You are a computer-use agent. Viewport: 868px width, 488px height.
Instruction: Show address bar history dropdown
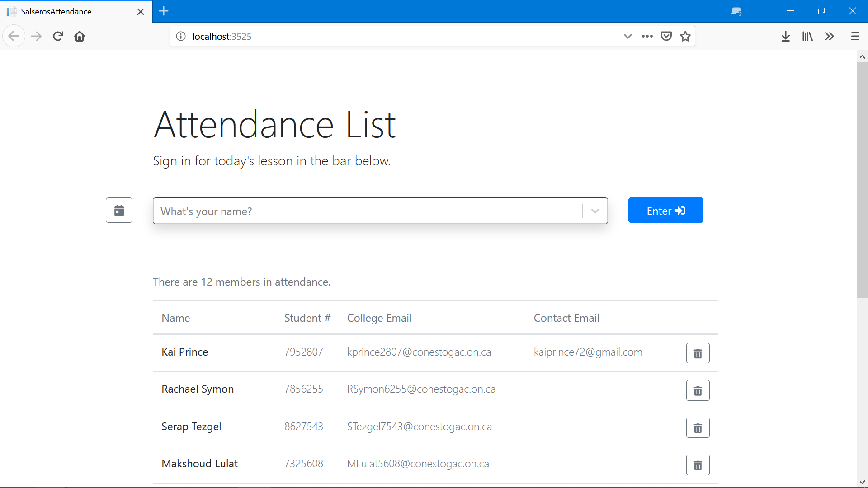(627, 36)
